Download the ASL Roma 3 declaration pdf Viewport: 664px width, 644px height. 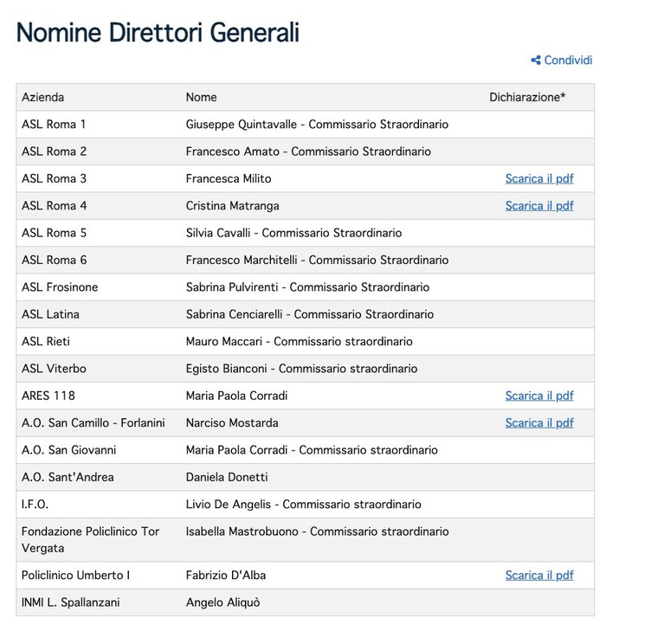(x=539, y=178)
